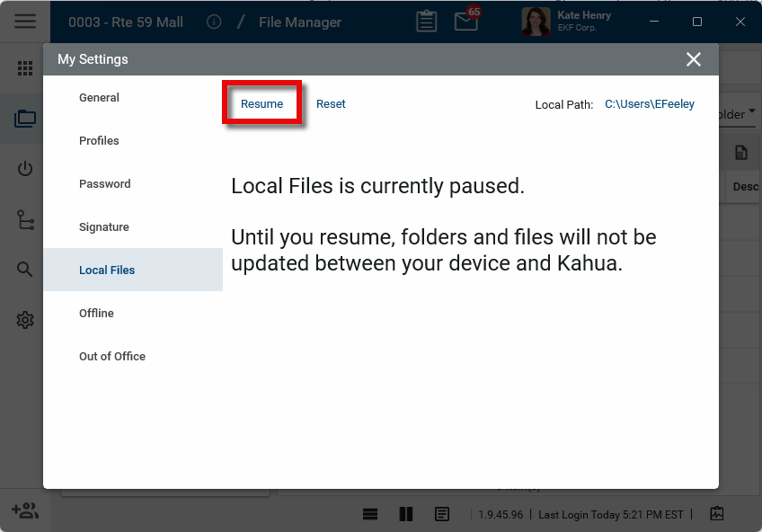Click the power icon in left sidebar
Screen dimensions: 762x532
(x=25, y=169)
